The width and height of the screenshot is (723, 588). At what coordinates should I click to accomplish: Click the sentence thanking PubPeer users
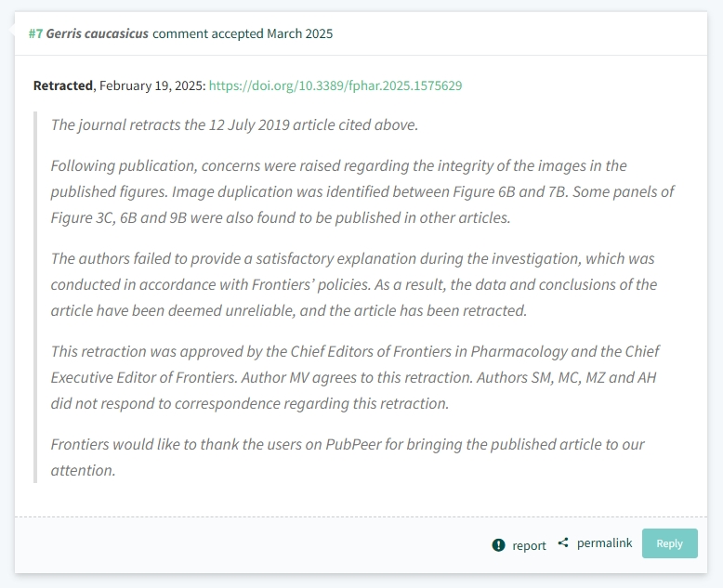click(x=348, y=457)
